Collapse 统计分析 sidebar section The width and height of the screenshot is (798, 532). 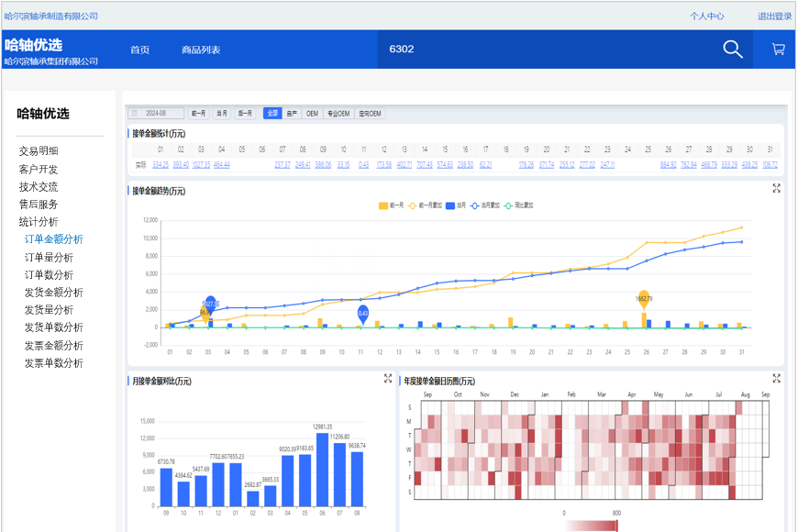point(39,222)
